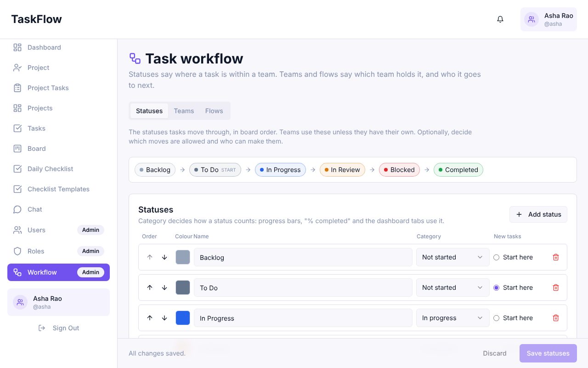Open Checklist Templates in the sidebar
Viewport: 588px width, 368px height.
click(x=58, y=189)
